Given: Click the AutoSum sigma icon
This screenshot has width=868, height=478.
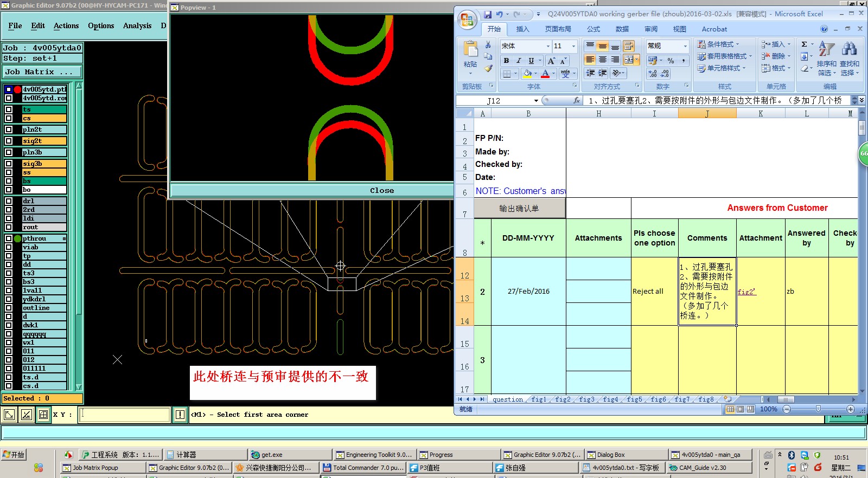Looking at the screenshot, I should [804, 44].
